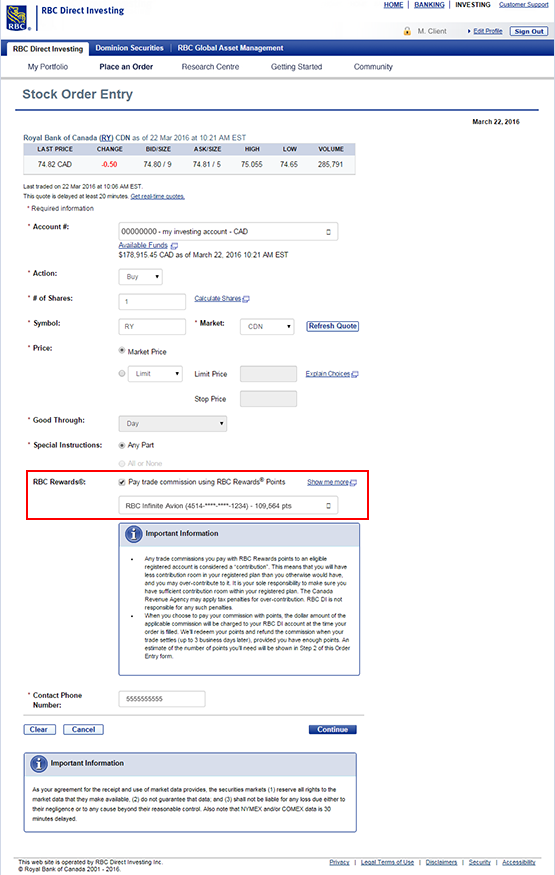Viewport: 555px width, 875px height.
Task: Click popup icon beside Show me more
Action: click(354, 483)
